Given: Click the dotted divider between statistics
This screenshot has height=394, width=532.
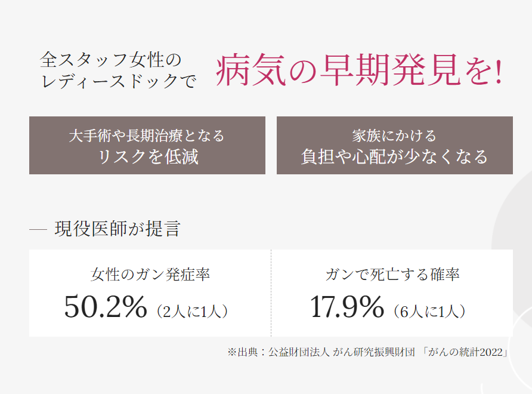Looking at the screenshot, I should point(271,293).
